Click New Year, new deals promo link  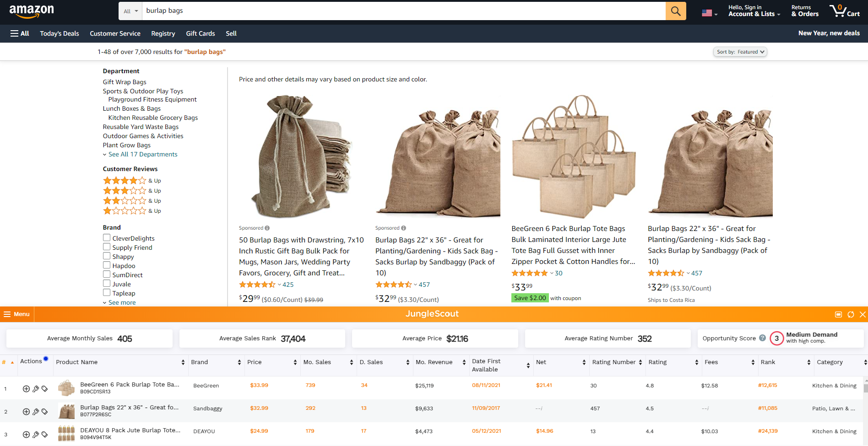point(829,33)
